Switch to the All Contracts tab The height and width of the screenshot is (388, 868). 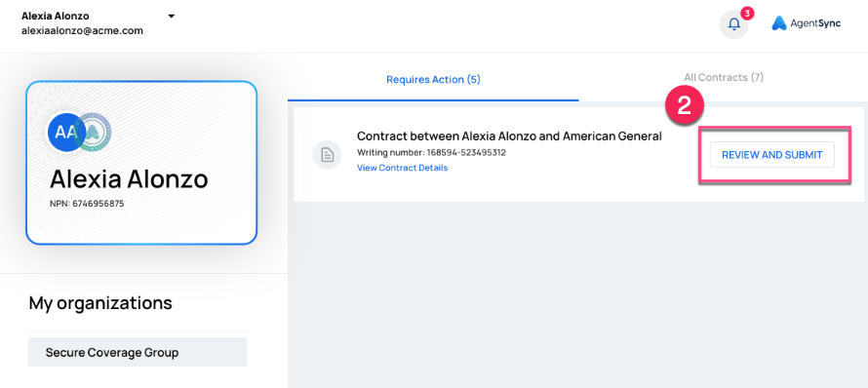coord(724,77)
